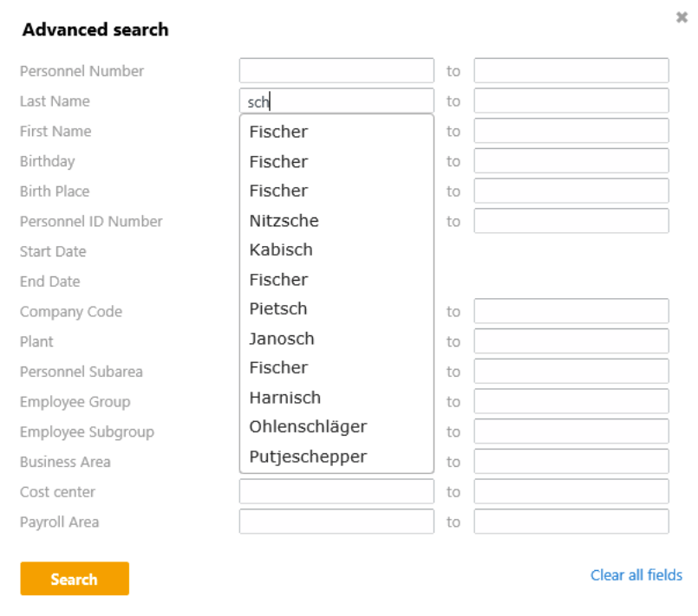
Task: Focus the Payroll Area from field
Action: 336,522
